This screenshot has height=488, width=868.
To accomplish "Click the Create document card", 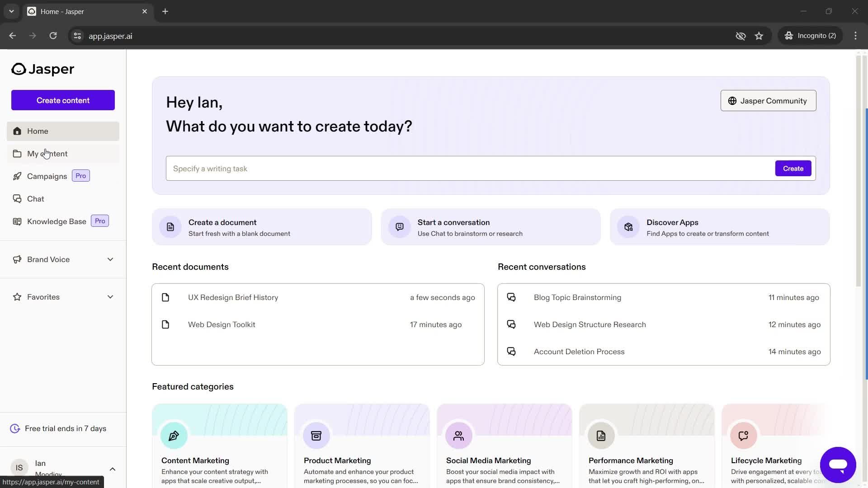I will tap(262, 227).
